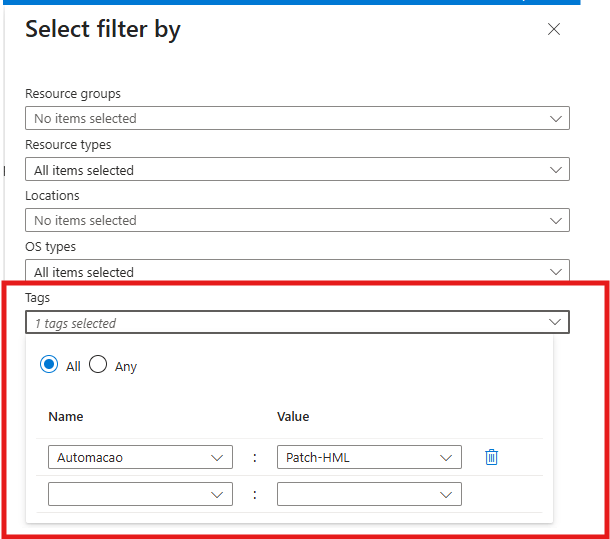Click 'All items selected' text under Resource types
Viewport: 610px width, 539px height.
click(84, 170)
